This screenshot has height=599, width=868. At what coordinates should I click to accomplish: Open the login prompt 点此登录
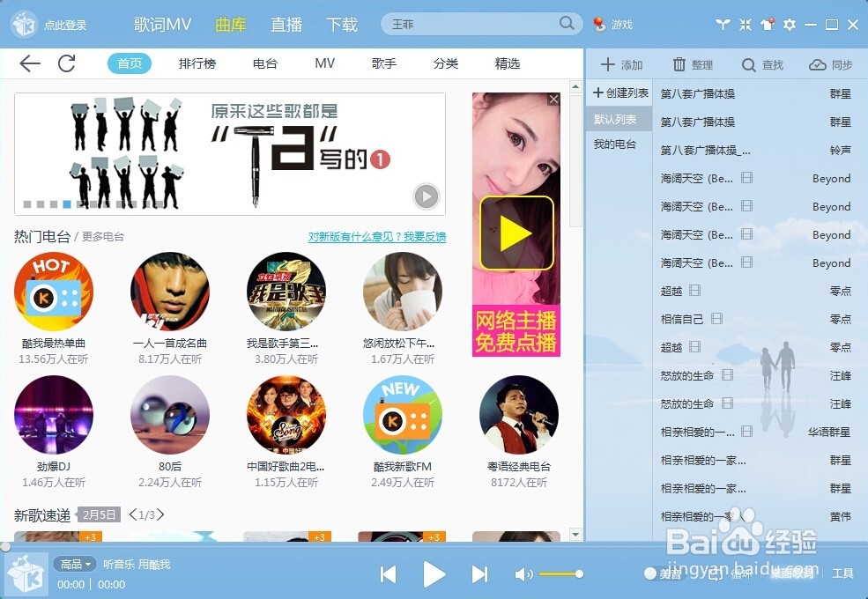coord(65,25)
